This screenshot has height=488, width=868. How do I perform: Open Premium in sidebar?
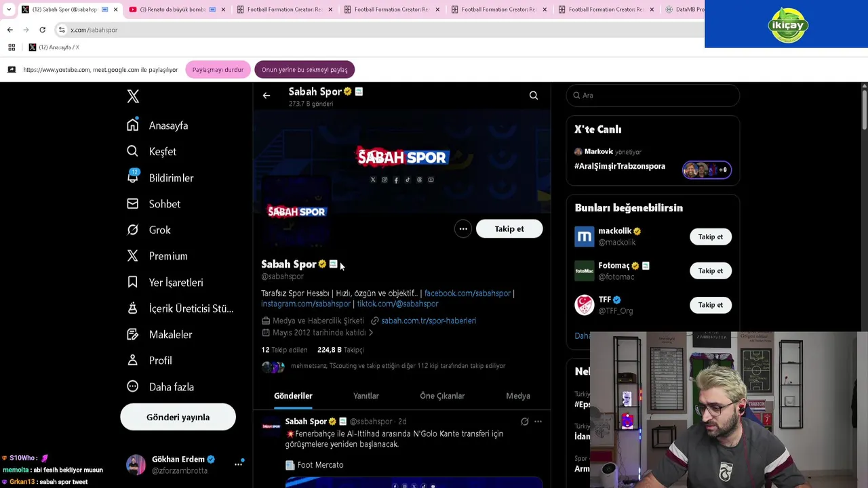[157, 256]
